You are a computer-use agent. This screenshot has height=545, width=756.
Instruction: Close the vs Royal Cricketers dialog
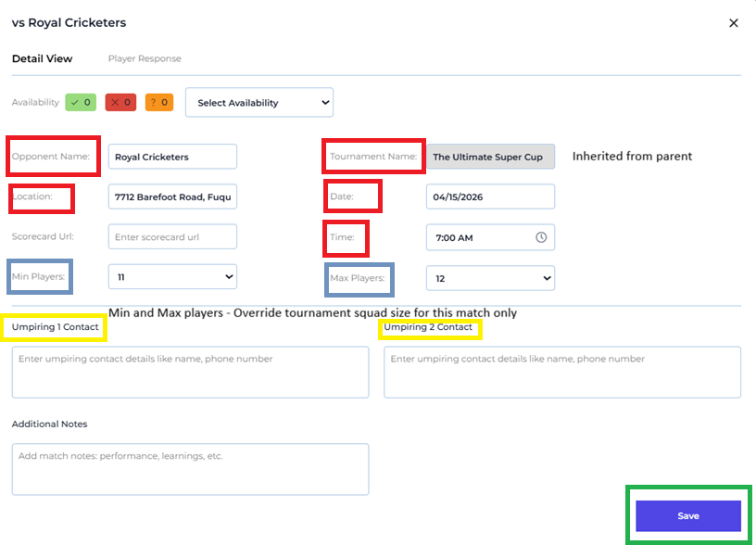[734, 23]
